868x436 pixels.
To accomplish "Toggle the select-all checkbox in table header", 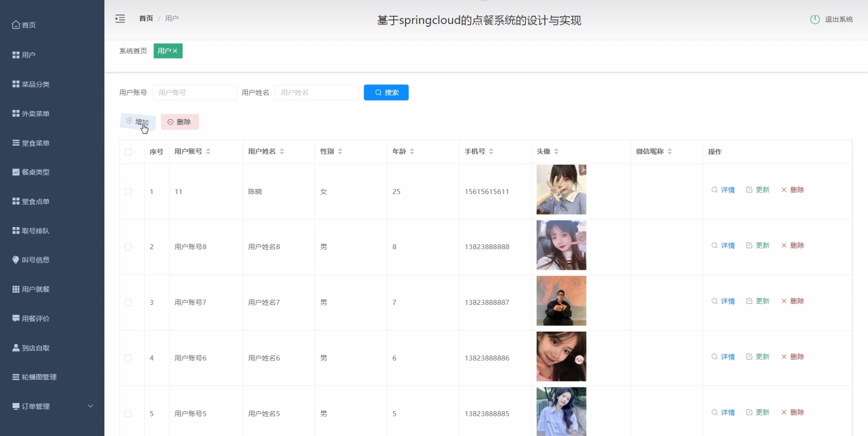I will (x=128, y=152).
